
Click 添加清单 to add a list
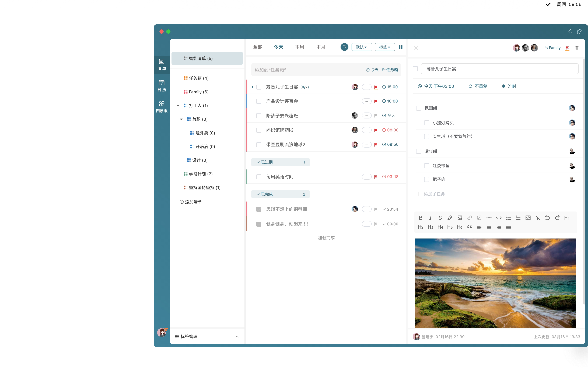pos(191,202)
